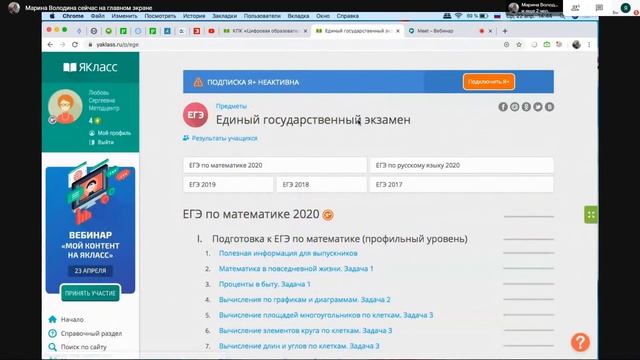Open the Файл menu
Image resolution: width=640 pixels, height=360 pixels.
point(98,16)
